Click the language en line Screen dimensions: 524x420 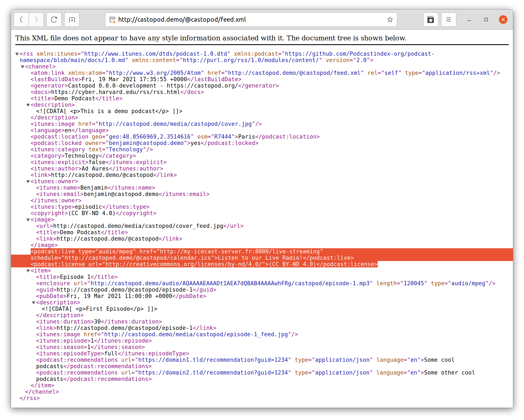[x=70, y=130]
